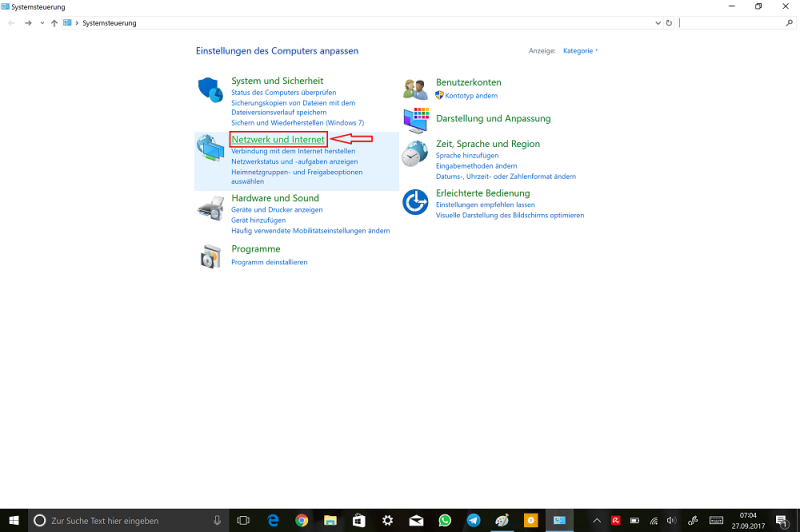Launch Google Chrome from the taskbar
Viewport: 800px width, 532px height.
(302, 520)
